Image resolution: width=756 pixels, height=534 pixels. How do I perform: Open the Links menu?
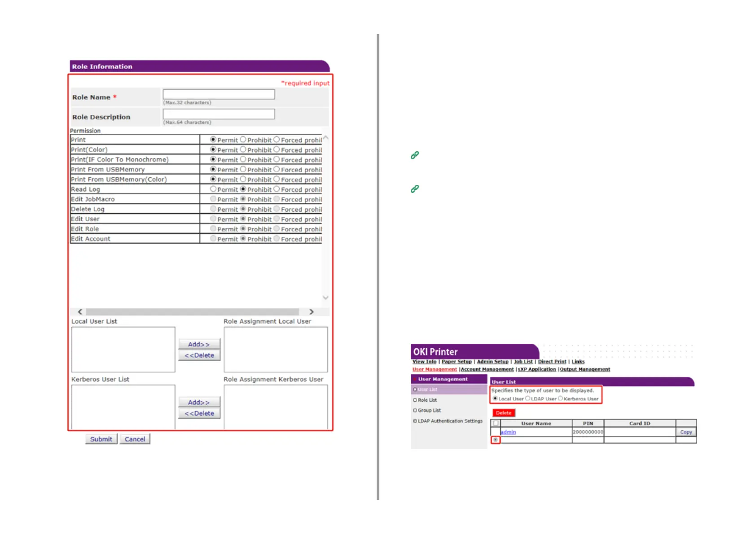pyautogui.click(x=578, y=362)
